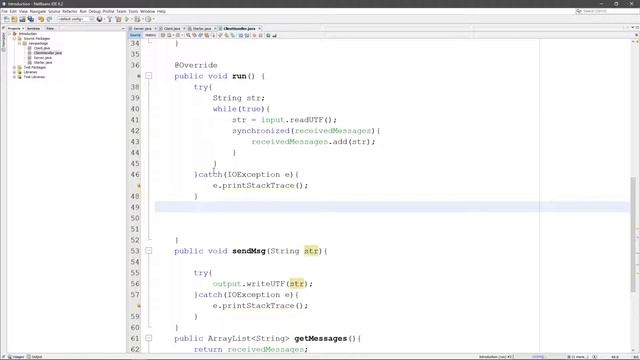Click the Save All toolbar icon
Screen dimensions: 640x360
coord(31,19)
